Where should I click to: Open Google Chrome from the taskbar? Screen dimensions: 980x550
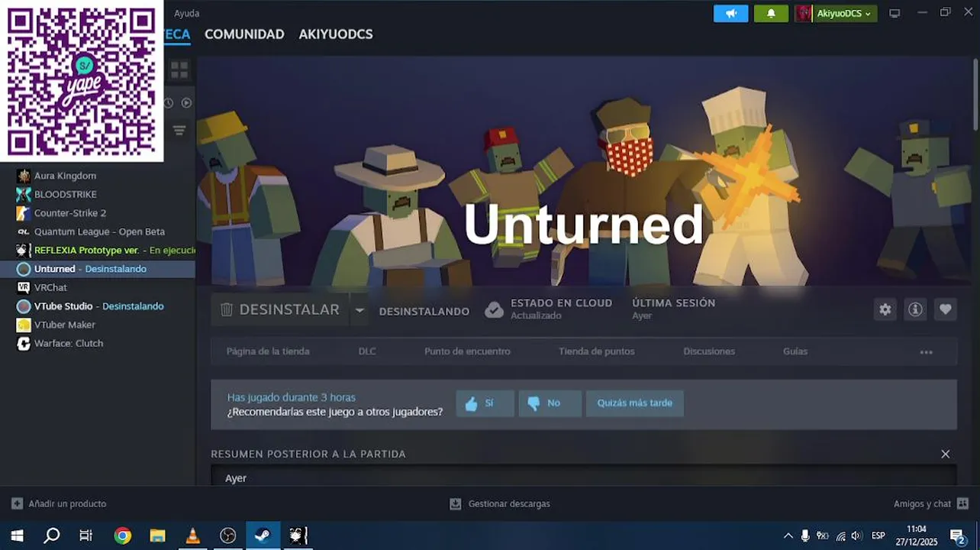click(x=122, y=535)
